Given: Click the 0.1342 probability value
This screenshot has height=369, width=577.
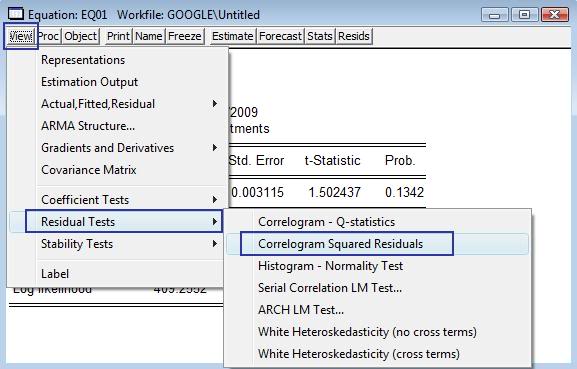Looking at the screenshot, I should (x=404, y=192).
